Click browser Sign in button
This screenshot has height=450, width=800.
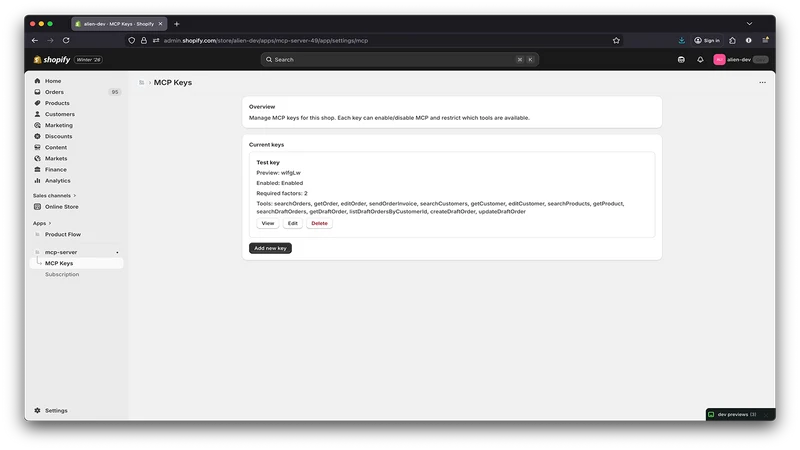[707, 40]
